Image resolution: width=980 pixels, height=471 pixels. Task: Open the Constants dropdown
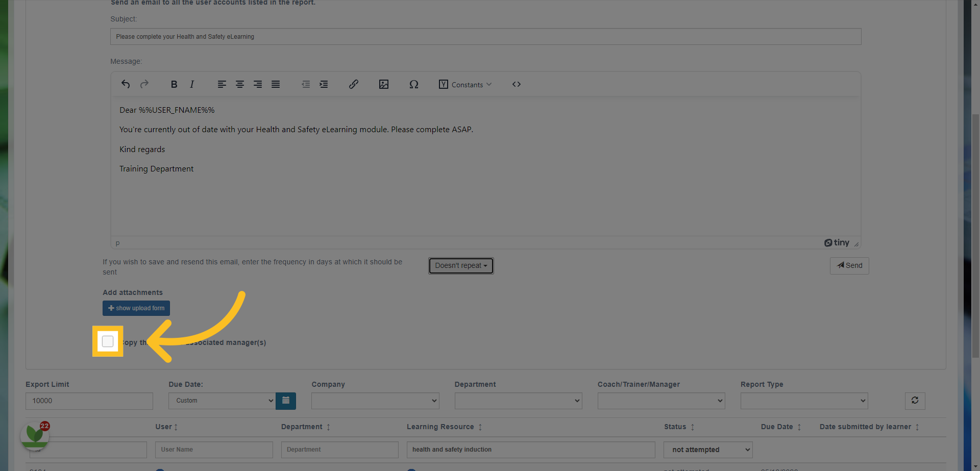465,84
